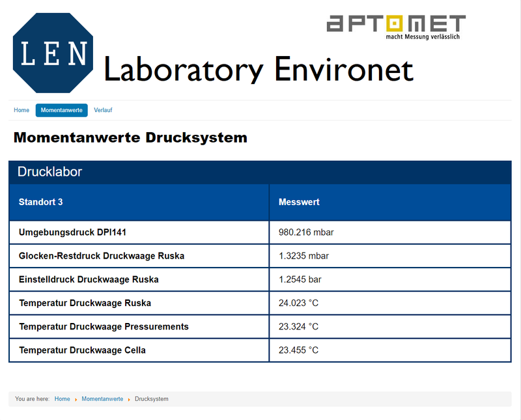Select the 24.023 °C temperature value

298,303
